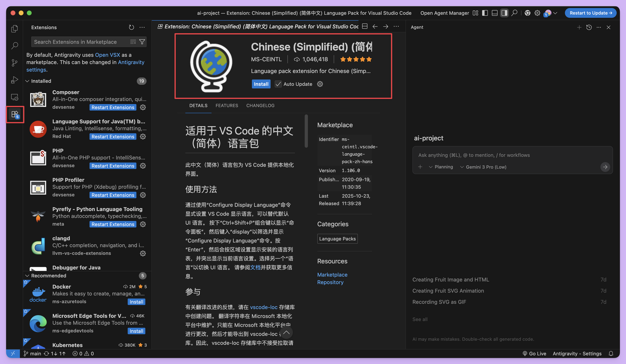Click the Install button for the Docker extension

(x=136, y=301)
